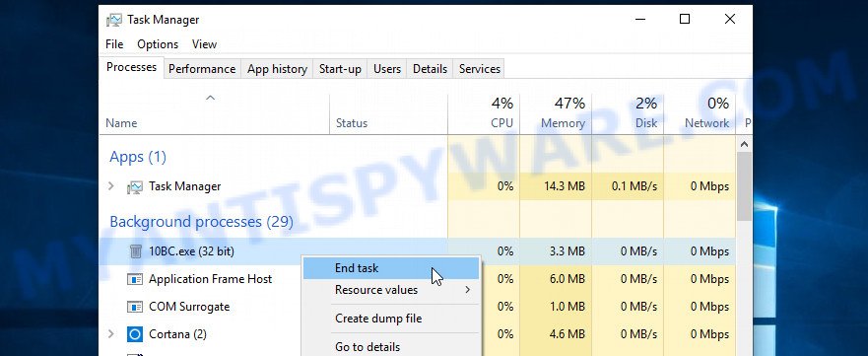Click the COM Surrogate process icon
Image resolution: width=868 pixels, height=356 pixels.
[x=135, y=307]
